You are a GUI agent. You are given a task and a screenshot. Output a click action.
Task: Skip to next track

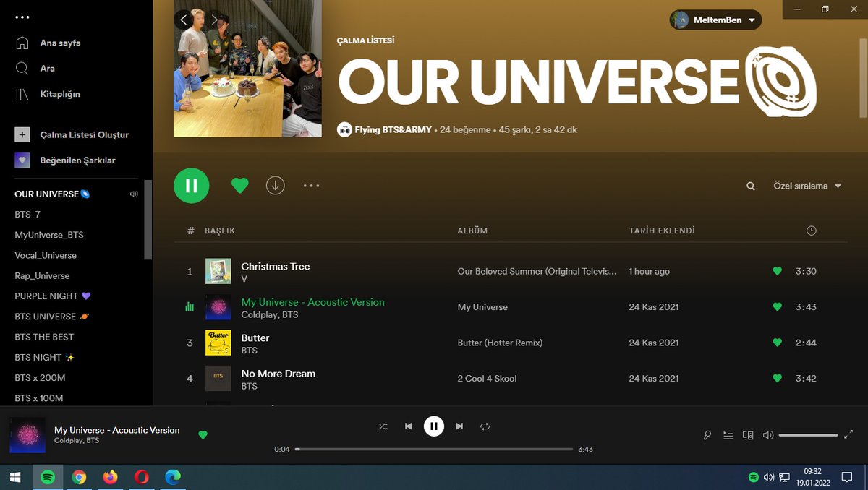pyautogui.click(x=459, y=426)
